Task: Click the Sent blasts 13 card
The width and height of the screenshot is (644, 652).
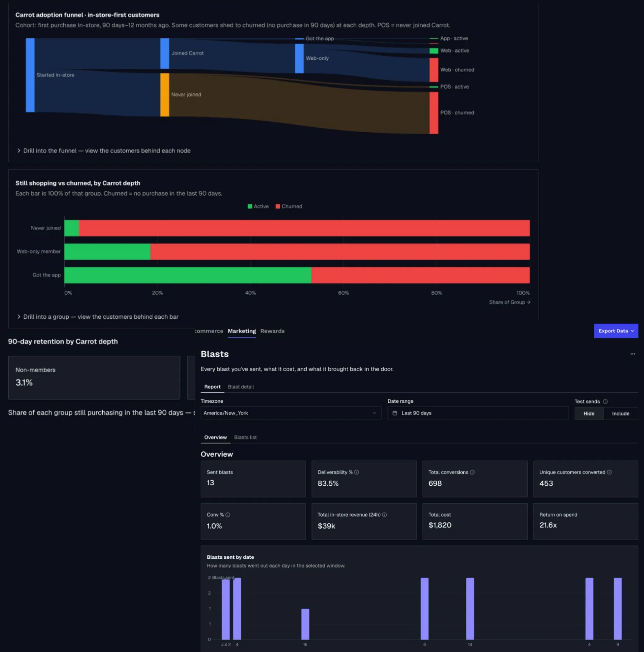Action: click(x=253, y=479)
